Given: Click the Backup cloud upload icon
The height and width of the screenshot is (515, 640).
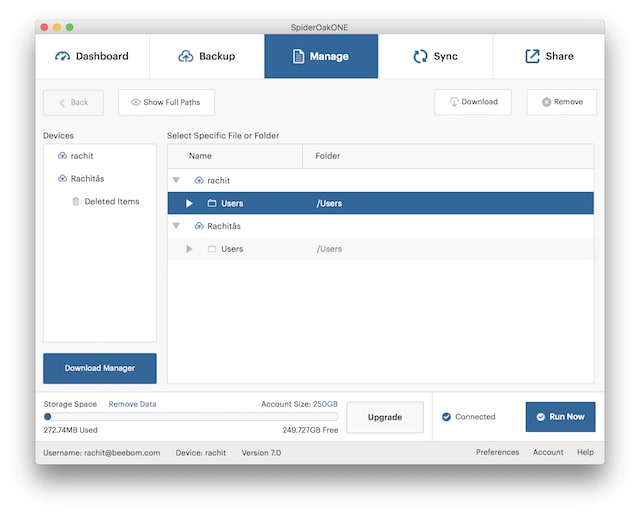Looking at the screenshot, I should point(186,56).
